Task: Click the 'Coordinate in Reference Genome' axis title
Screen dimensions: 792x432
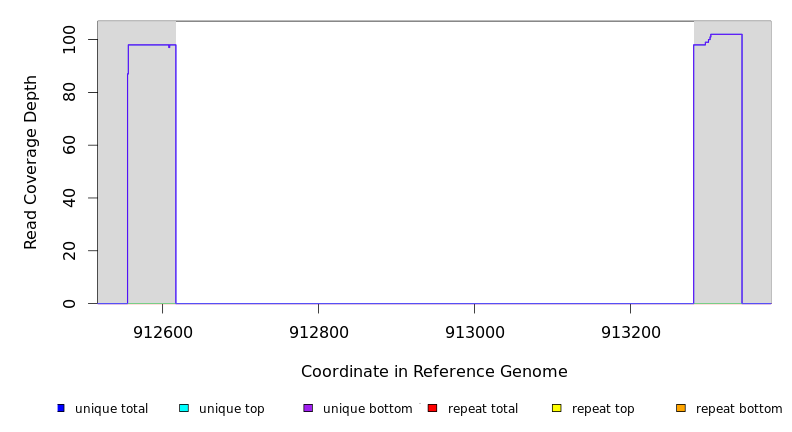Action: pos(434,372)
